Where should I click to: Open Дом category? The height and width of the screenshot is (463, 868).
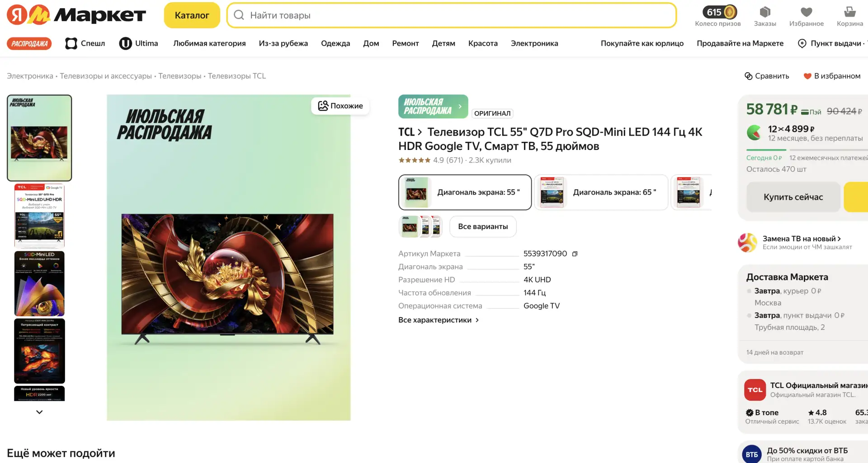coord(371,43)
